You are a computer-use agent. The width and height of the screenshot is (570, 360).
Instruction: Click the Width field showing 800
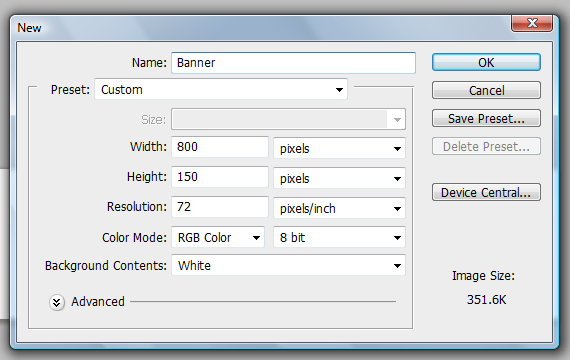tap(220, 147)
